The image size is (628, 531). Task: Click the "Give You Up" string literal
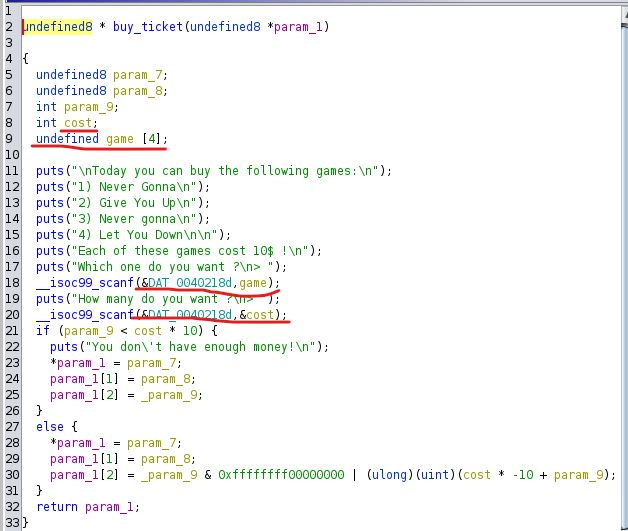(140, 202)
